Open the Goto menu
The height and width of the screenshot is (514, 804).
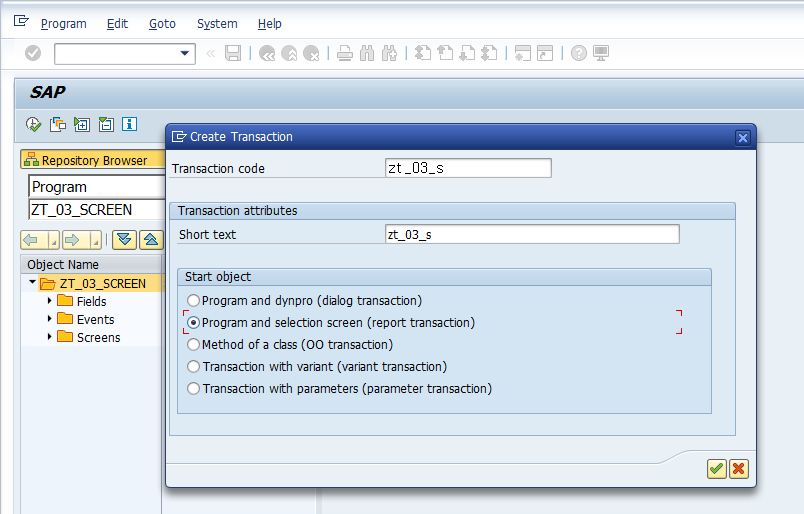click(163, 24)
